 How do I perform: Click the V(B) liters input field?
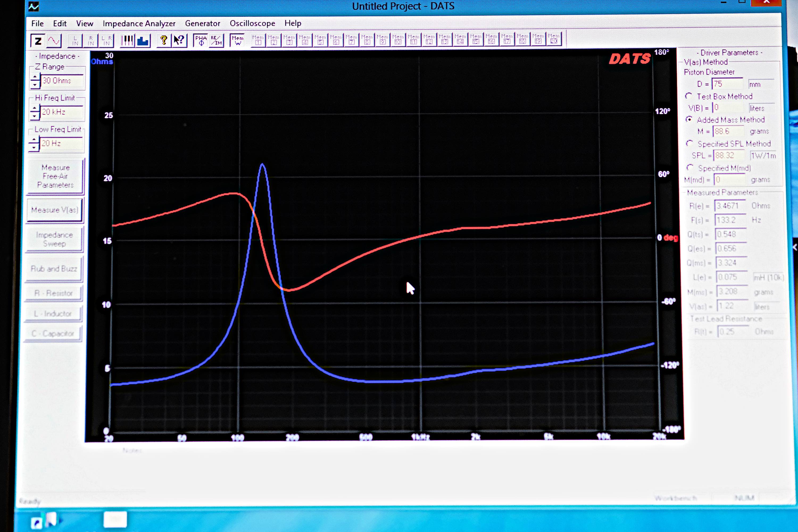pyautogui.click(x=728, y=107)
